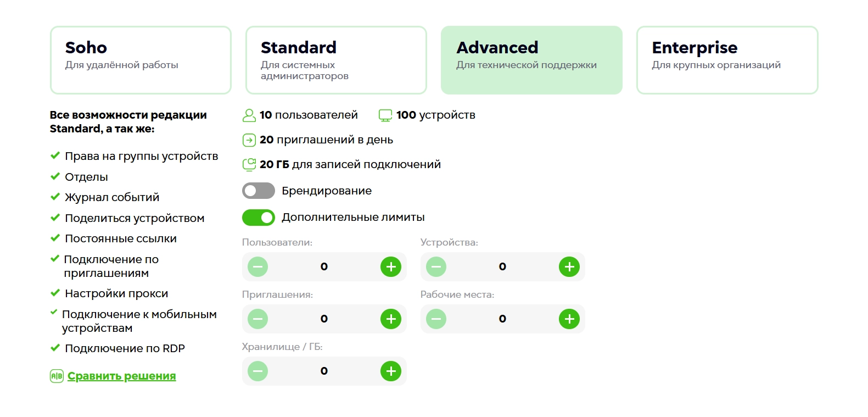868x417 pixels.
Task: Select the Advanced plan tab
Action: (531, 60)
